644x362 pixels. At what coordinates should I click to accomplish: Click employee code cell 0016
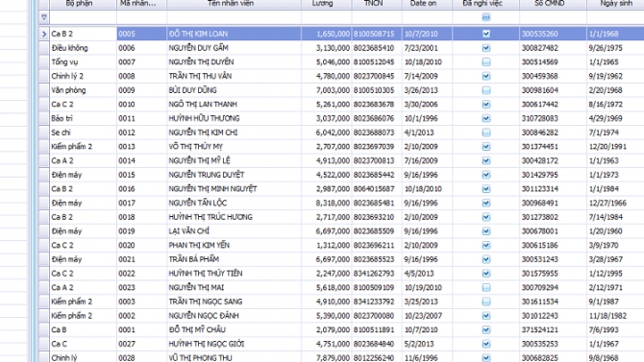pos(141,189)
